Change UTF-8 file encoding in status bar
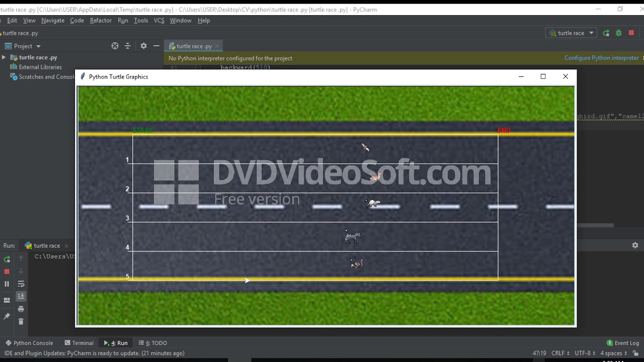This screenshot has height=362, width=644. click(x=585, y=353)
